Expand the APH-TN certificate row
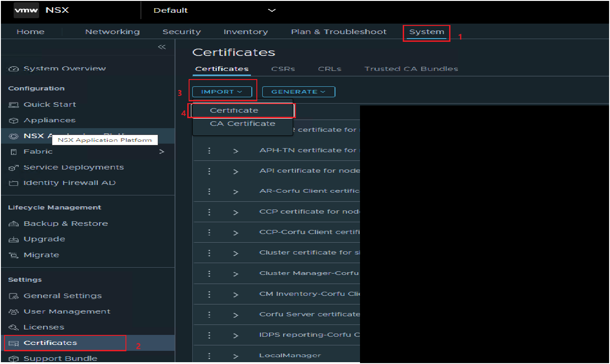The width and height of the screenshot is (610, 364). coord(235,151)
